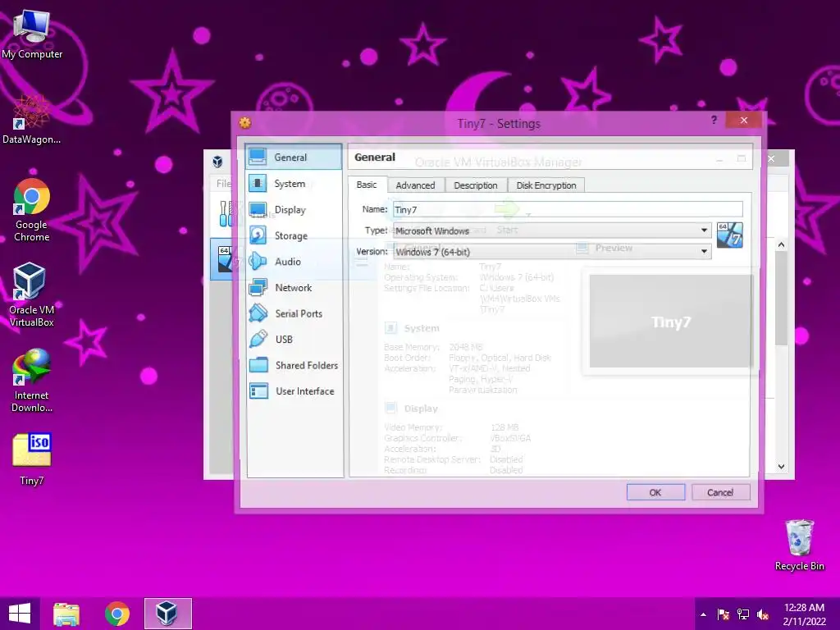Click OK to save settings
This screenshot has height=630, width=840.
point(655,492)
